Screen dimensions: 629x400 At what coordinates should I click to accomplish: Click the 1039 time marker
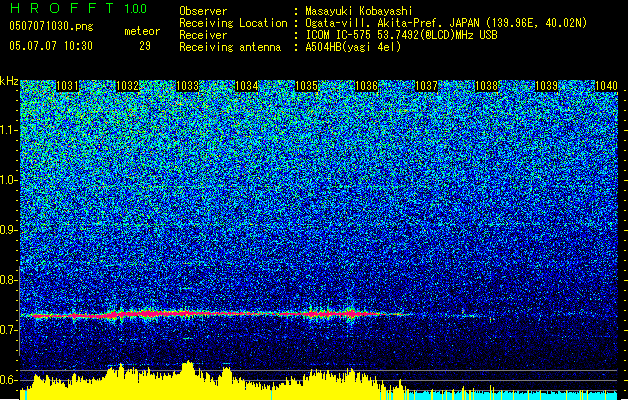point(546,86)
